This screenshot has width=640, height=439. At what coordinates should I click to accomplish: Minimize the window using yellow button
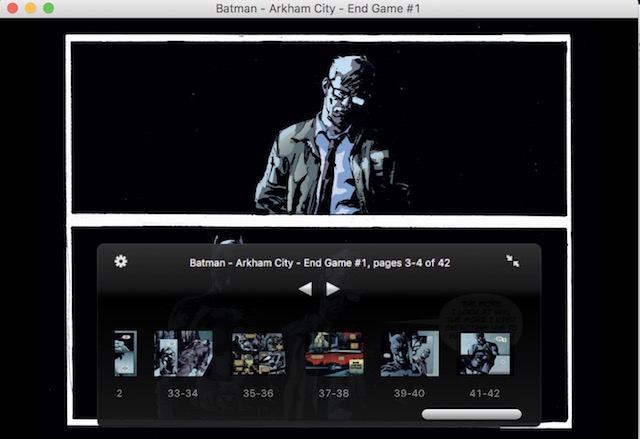30,8
